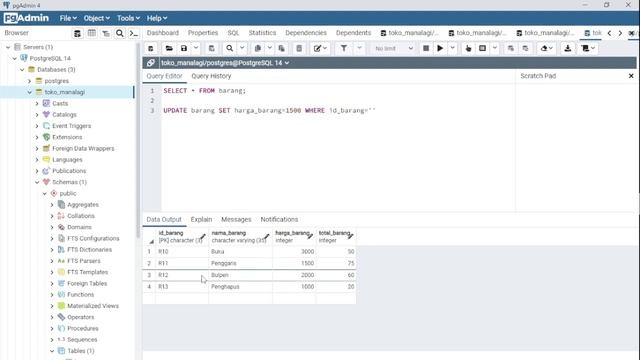Open the Explain output tab

[x=201, y=220]
